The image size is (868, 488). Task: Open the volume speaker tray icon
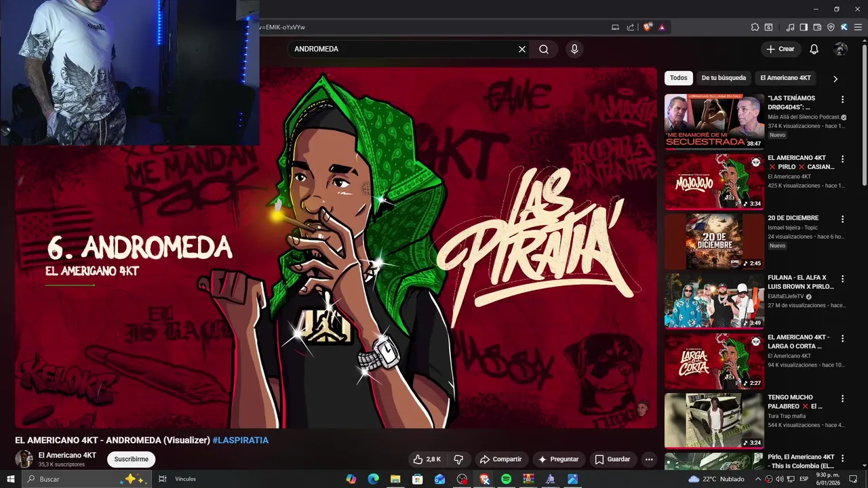[x=780, y=479]
